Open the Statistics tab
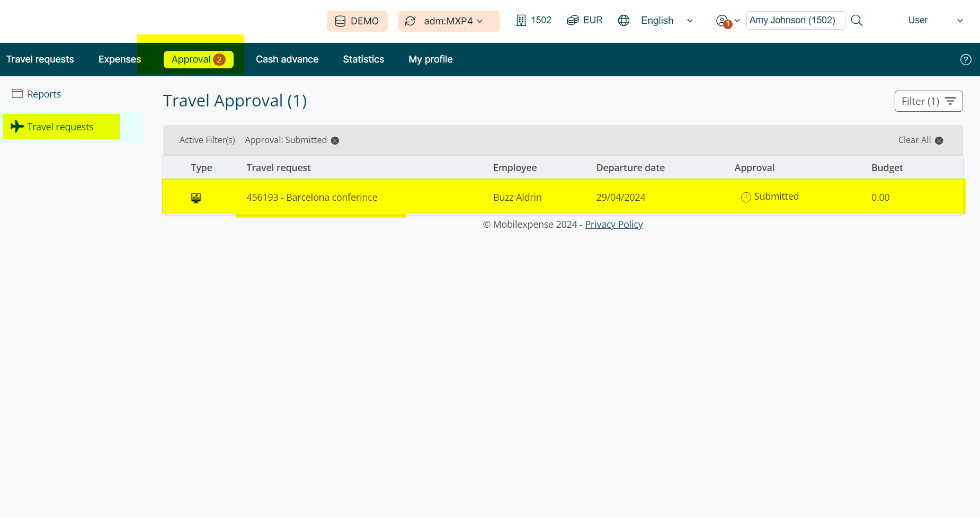 (363, 59)
